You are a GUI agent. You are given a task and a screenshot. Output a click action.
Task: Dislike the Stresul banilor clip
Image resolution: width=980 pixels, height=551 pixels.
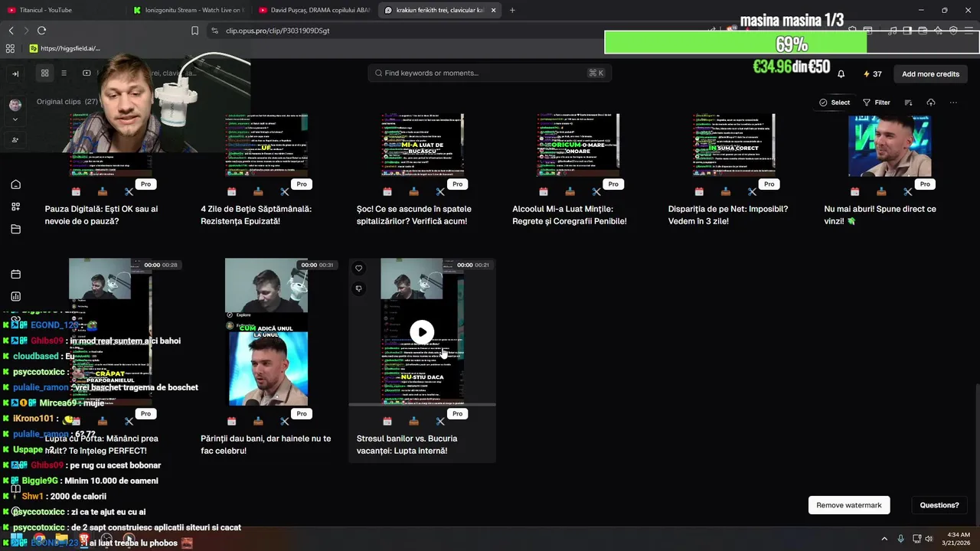tap(358, 289)
